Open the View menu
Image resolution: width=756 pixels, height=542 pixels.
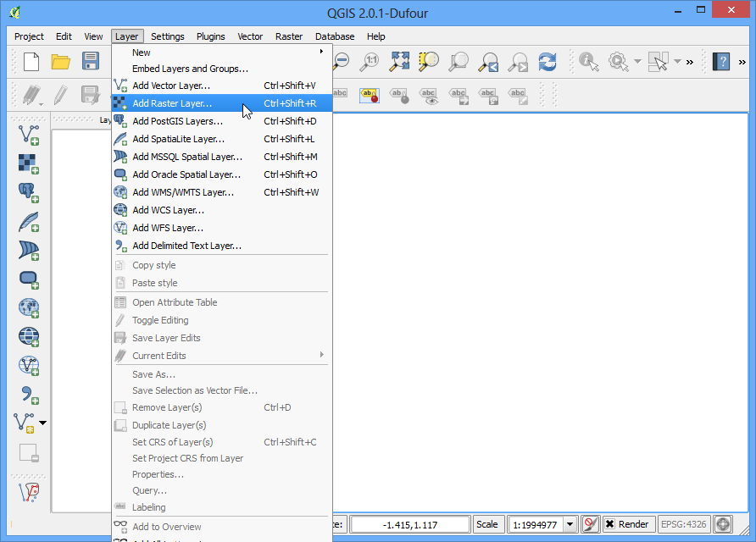[x=93, y=36]
